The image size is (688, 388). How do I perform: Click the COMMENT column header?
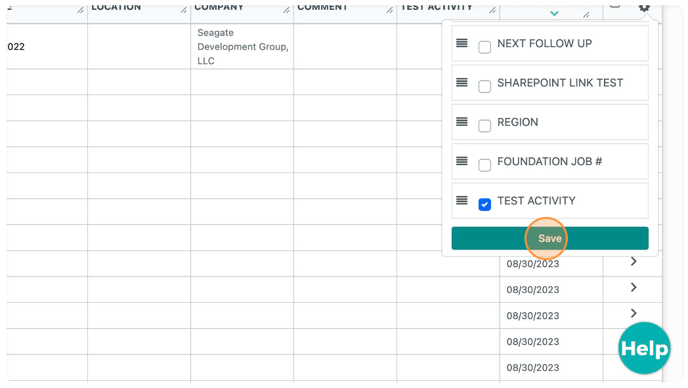322,7
